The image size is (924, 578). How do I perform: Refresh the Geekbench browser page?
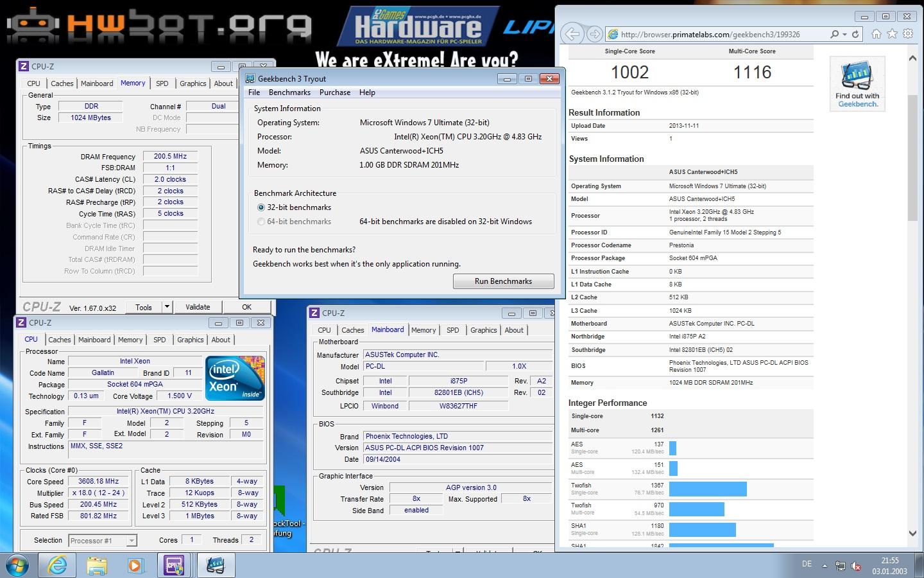tap(855, 34)
